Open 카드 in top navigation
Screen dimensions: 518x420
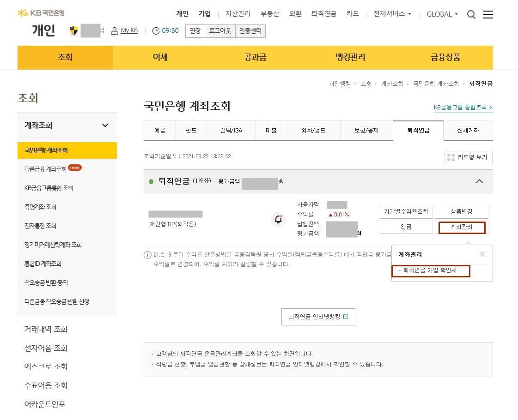353,14
